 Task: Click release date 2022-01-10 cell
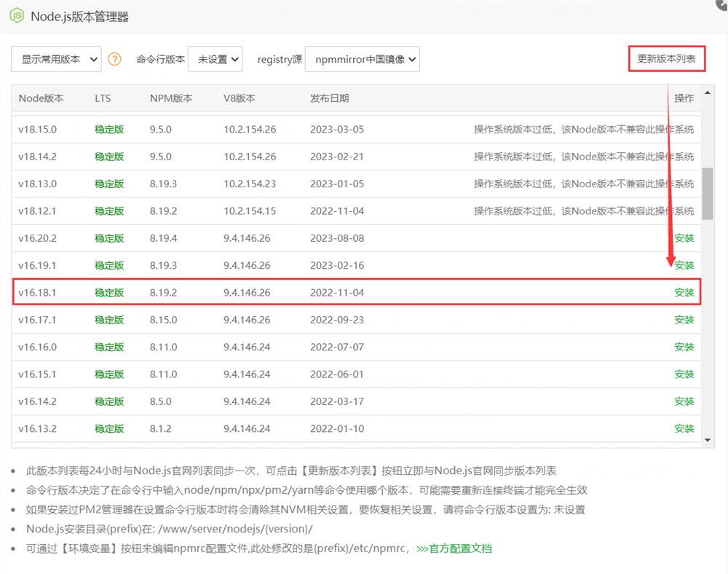337,428
